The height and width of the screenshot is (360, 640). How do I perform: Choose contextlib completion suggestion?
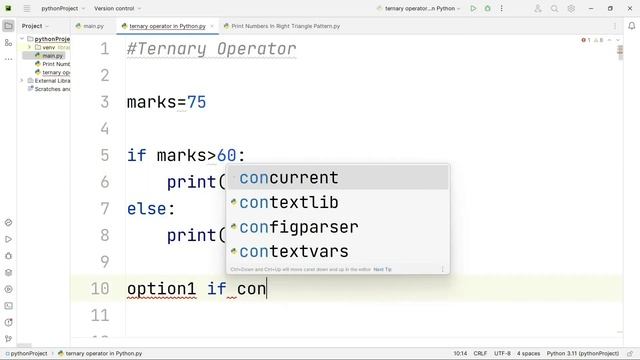point(338,202)
